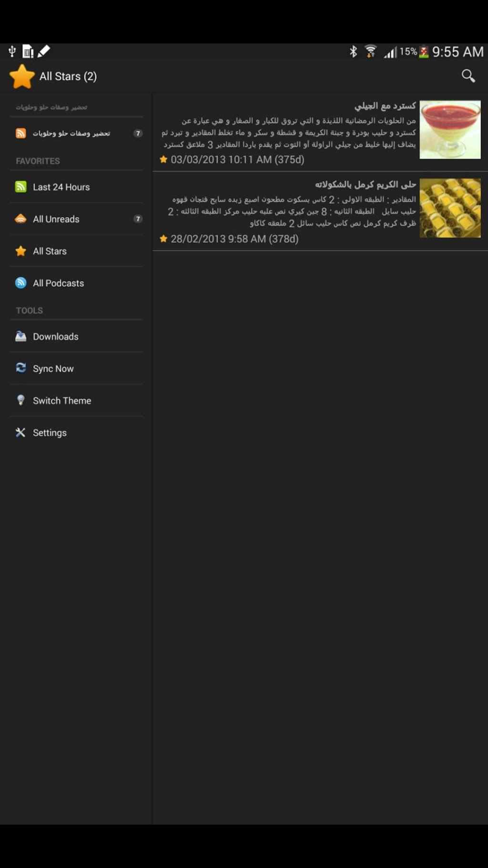Click the Sync Now refresh icon

tap(20, 368)
